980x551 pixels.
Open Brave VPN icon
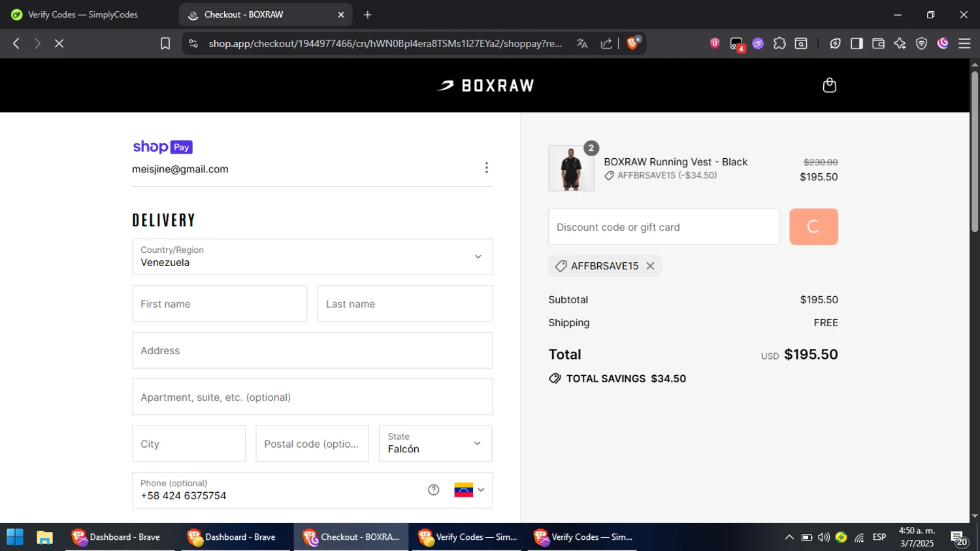point(921,43)
